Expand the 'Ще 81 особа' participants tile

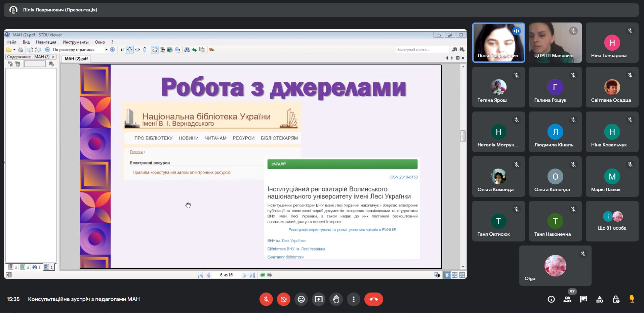(612, 221)
